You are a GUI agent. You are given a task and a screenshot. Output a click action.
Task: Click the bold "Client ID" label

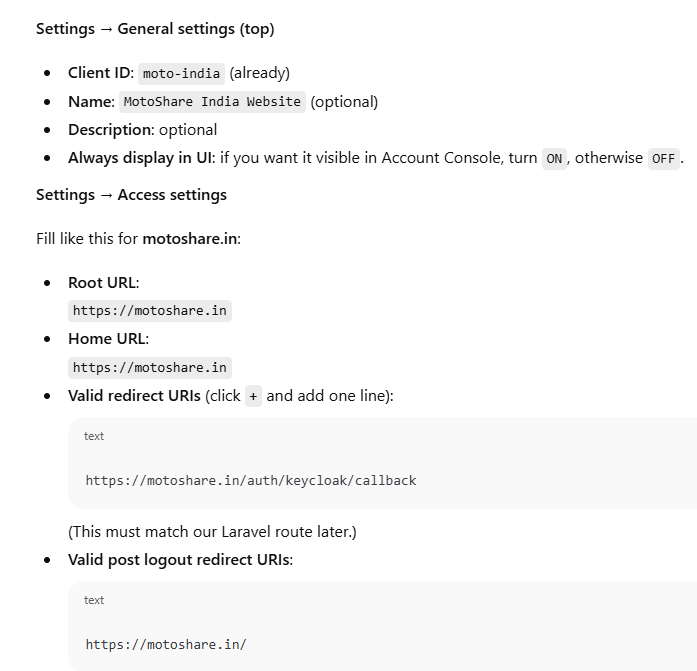click(100, 73)
